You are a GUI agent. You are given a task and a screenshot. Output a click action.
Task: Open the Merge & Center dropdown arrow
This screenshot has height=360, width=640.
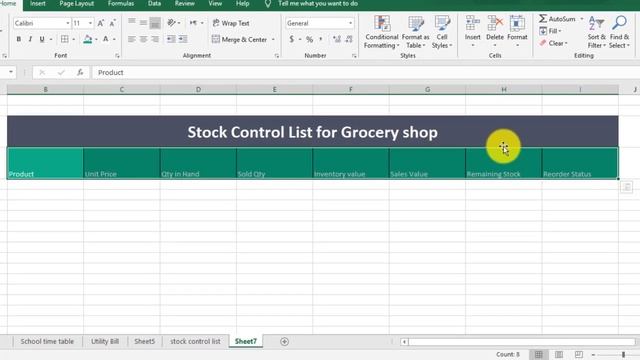273,40
